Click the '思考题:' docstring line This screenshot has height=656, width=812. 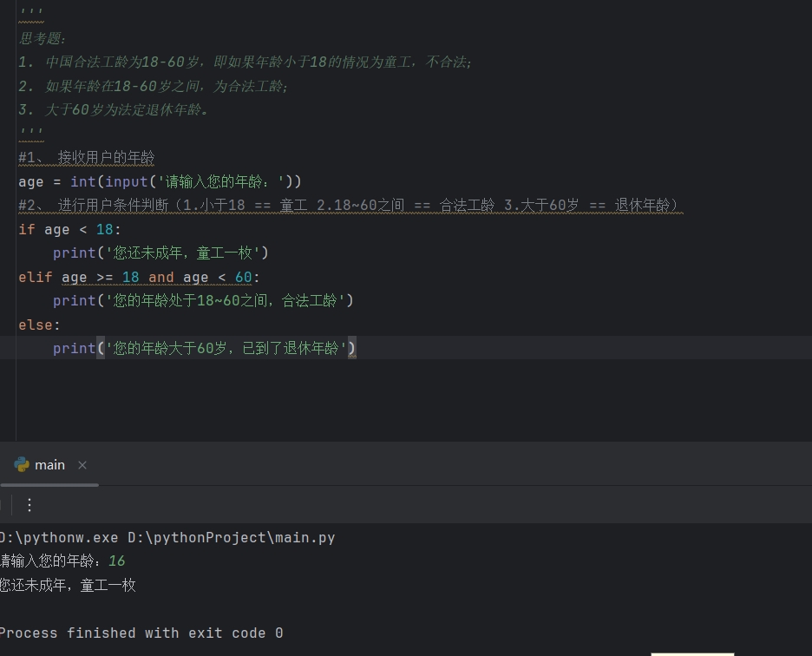tap(42, 38)
